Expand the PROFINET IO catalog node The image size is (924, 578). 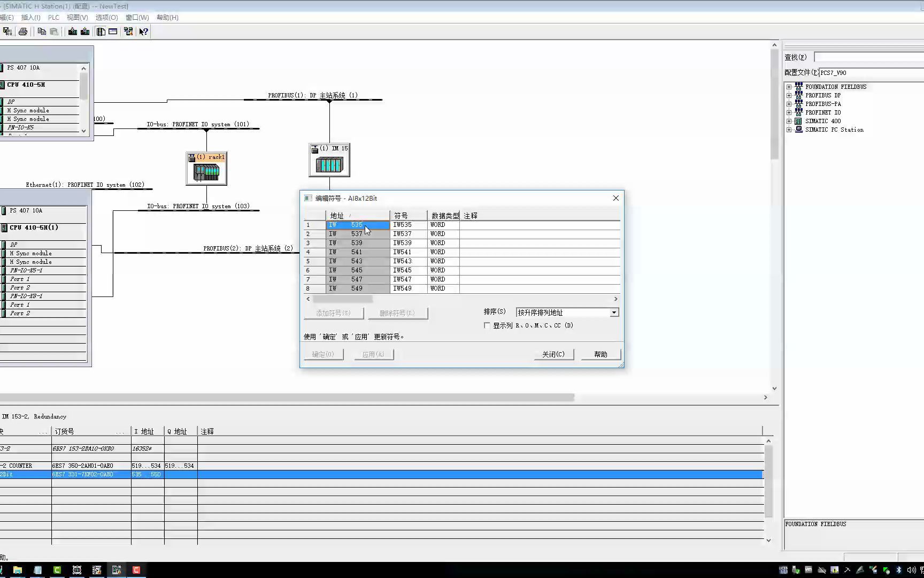789,112
